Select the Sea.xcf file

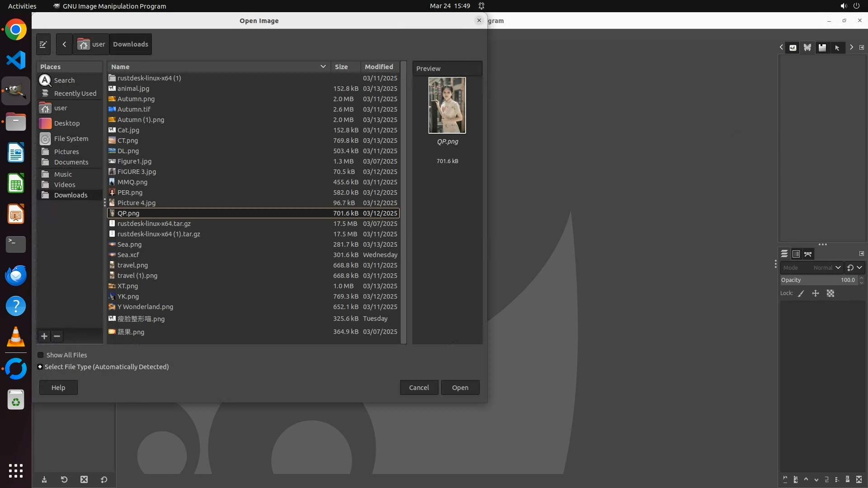tap(128, 255)
